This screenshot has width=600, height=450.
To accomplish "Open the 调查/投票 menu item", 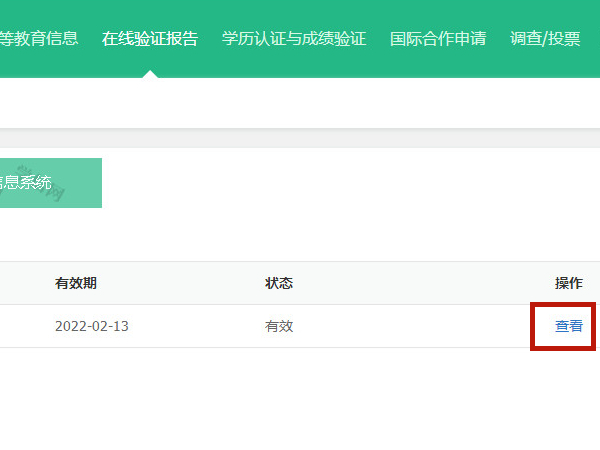I will (544, 39).
